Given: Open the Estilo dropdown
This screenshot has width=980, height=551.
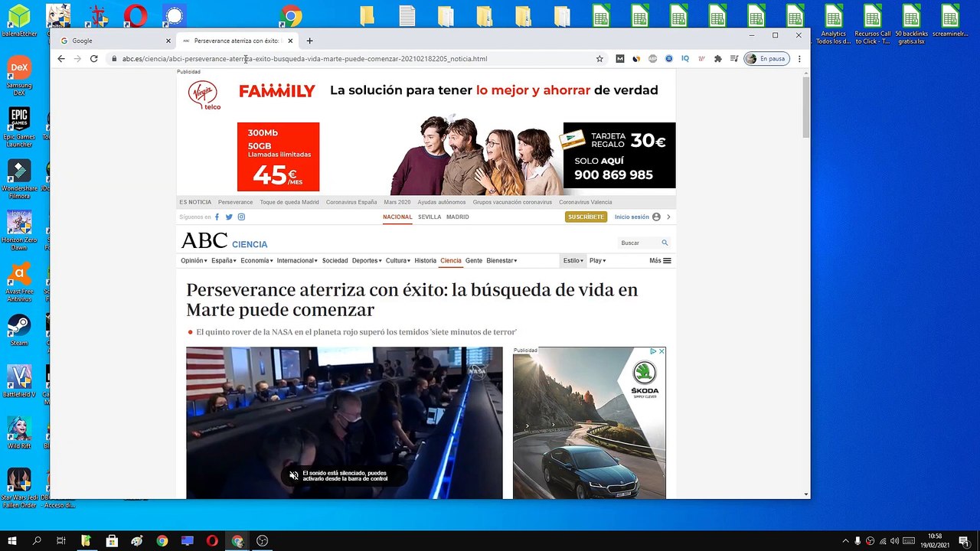Looking at the screenshot, I should (x=573, y=261).
